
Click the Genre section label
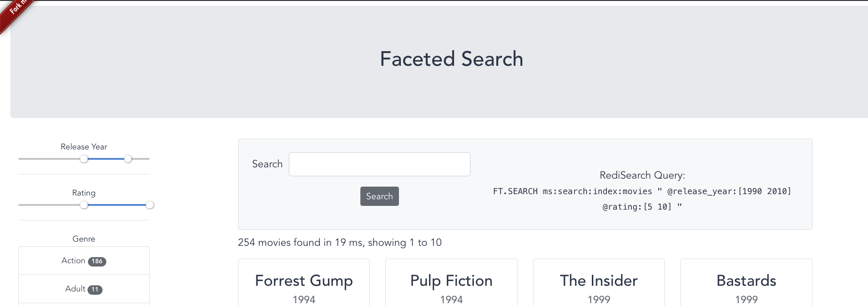click(84, 239)
